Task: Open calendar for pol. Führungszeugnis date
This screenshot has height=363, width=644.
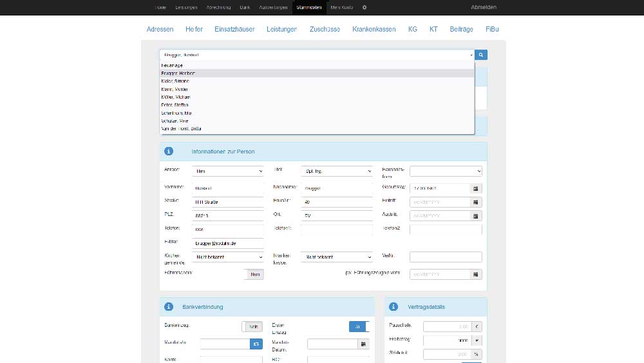Action: coord(476,274)
